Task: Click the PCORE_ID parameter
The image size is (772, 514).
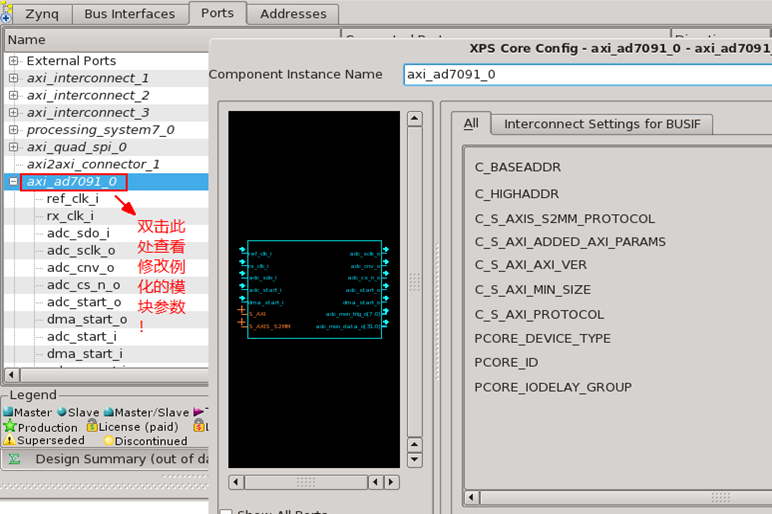Action: pyautogui.click(x=506, y=362)
